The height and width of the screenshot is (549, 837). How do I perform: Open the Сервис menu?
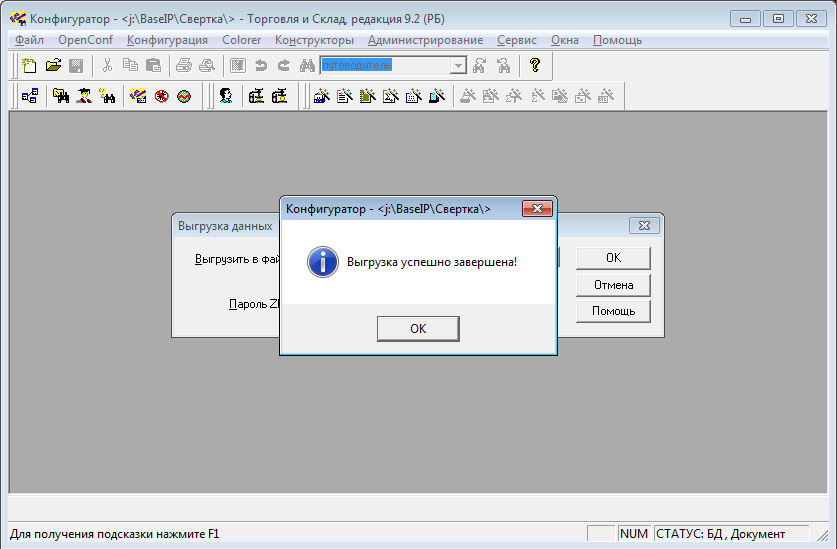coord(516,40)
